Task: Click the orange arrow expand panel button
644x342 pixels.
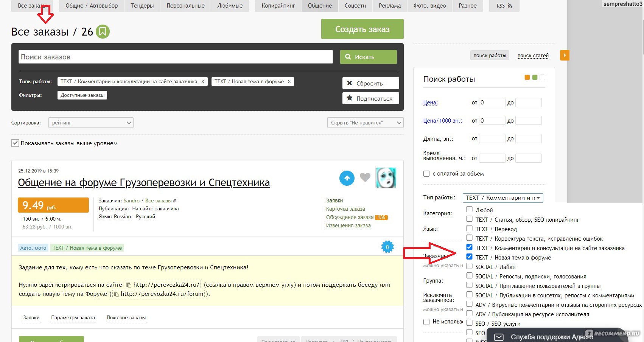Action: 565,55
